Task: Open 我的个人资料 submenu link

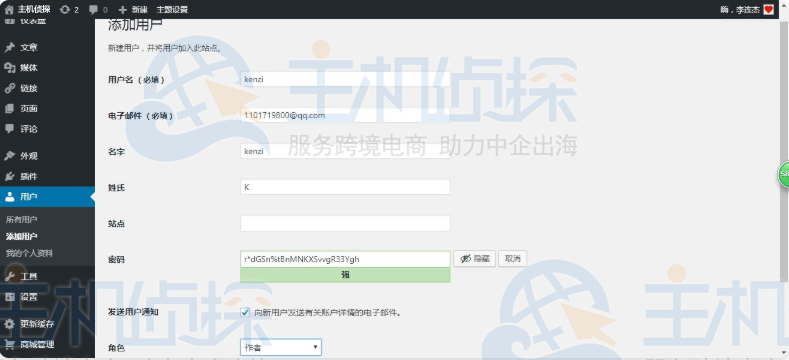Action: point(29,253)
